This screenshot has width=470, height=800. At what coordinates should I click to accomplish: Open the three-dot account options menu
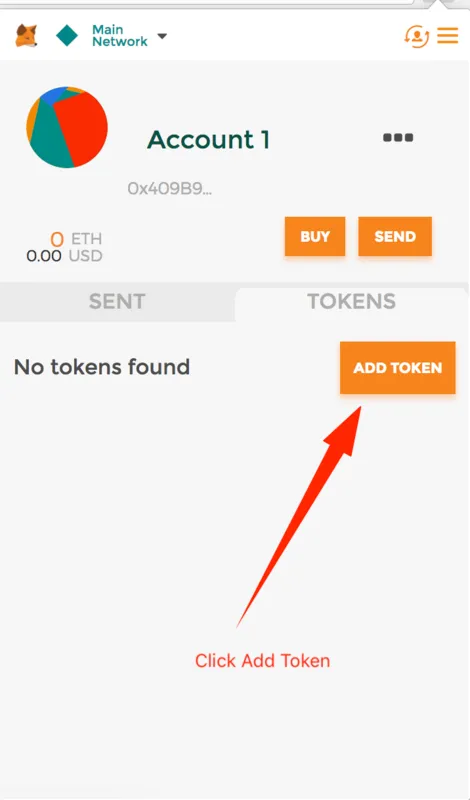398,137
